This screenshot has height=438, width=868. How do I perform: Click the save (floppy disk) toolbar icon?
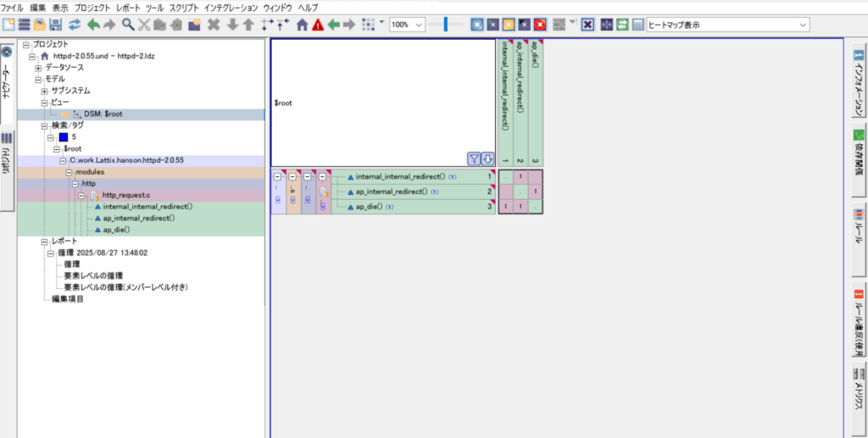tap(56, 25)
